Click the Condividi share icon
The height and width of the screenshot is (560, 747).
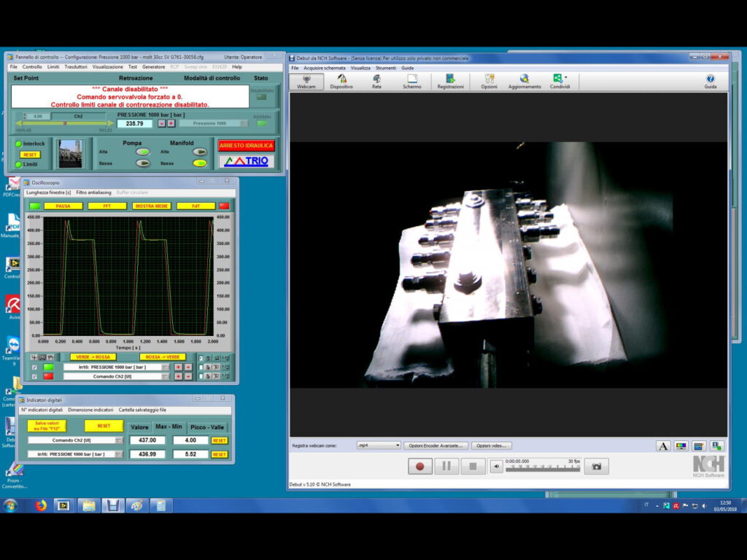[x=560, y=81]
